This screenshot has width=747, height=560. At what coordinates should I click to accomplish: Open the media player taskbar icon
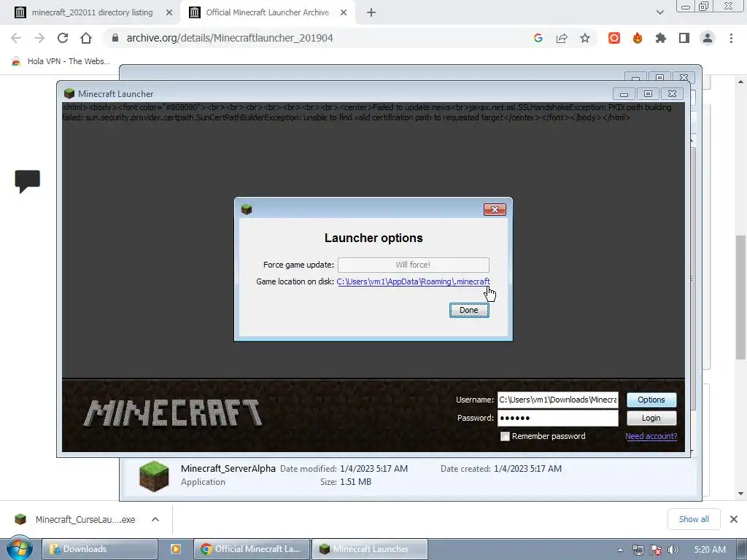(175, 549)
